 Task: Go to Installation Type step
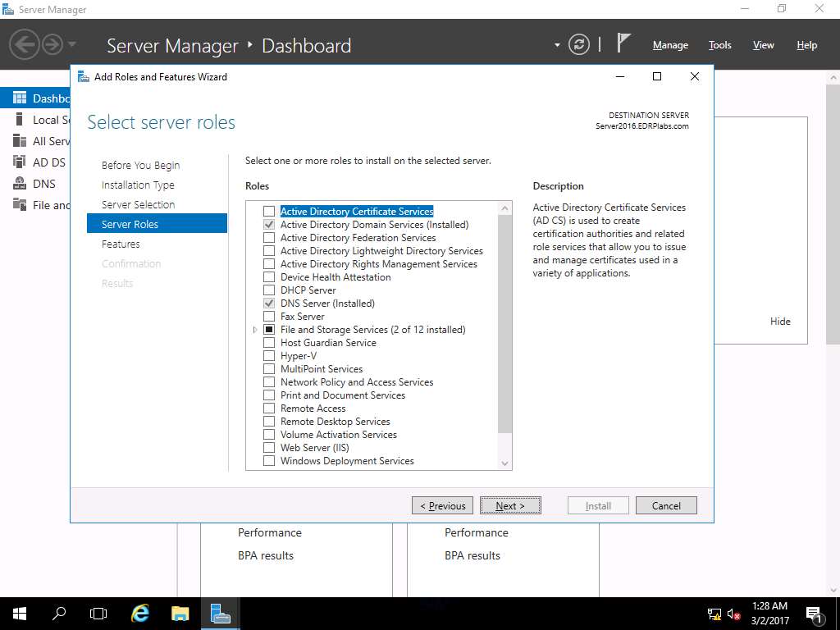138,185
